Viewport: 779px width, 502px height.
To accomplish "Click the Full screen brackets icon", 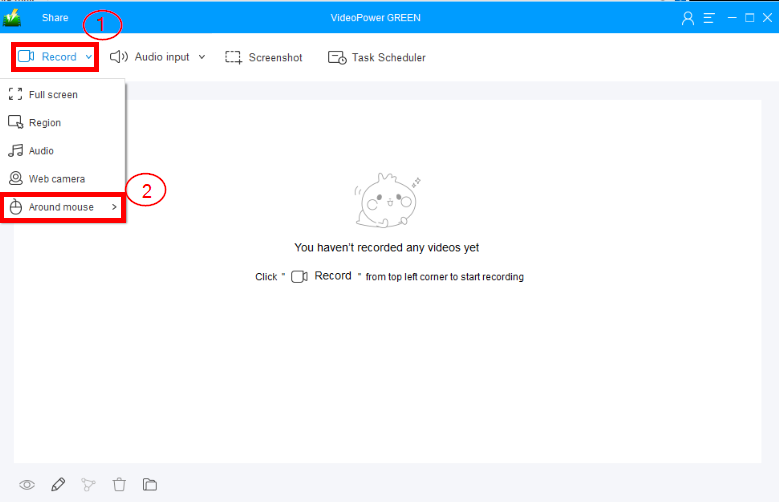I will pyautogui.click(x=15, y=94).
